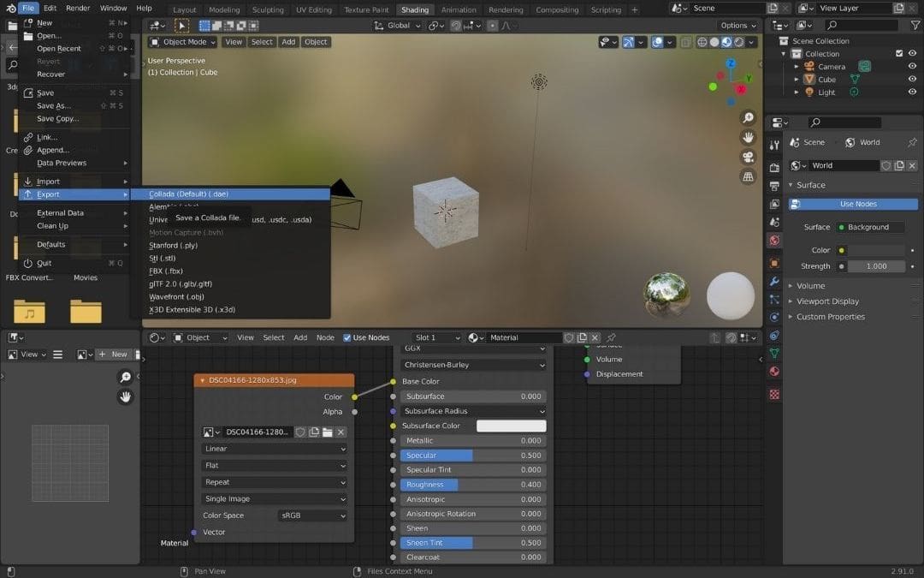Click the Blender logo menu icon
Image resolution: width=924 pixels, height=578 pixels.
tap(10, 9)
